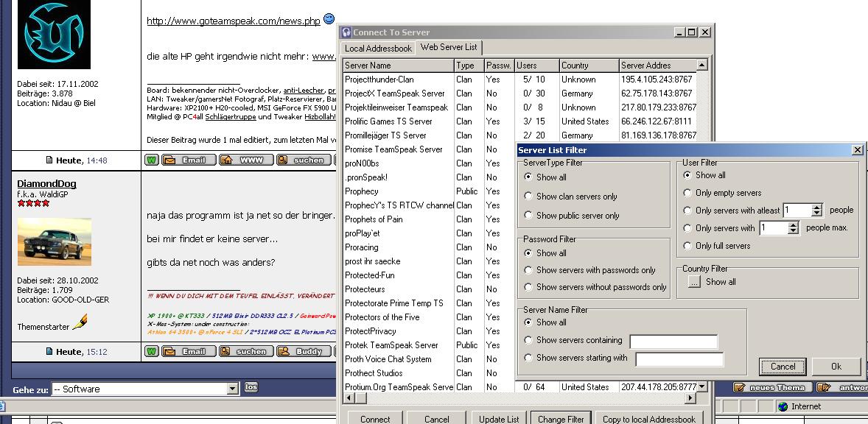Sort the list by the Country column header
868x424 pixels.
tap(587, 66)
